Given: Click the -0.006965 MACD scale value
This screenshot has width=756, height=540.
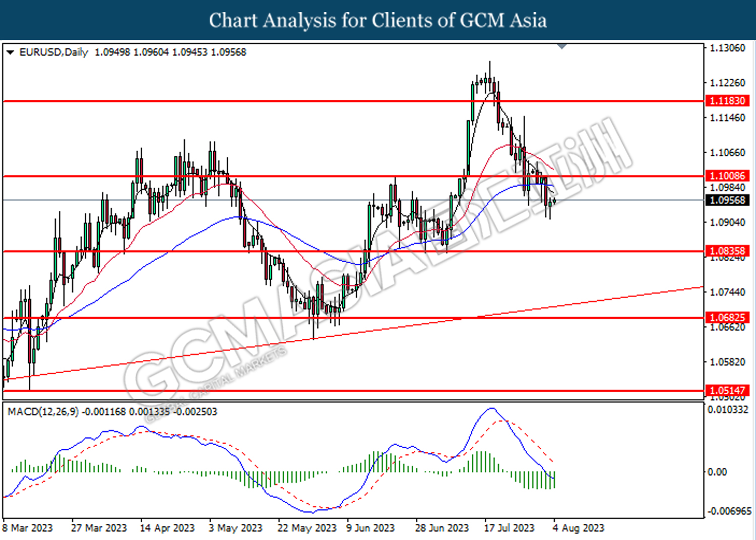Looking at the screenshot, I should coord(729,511).
